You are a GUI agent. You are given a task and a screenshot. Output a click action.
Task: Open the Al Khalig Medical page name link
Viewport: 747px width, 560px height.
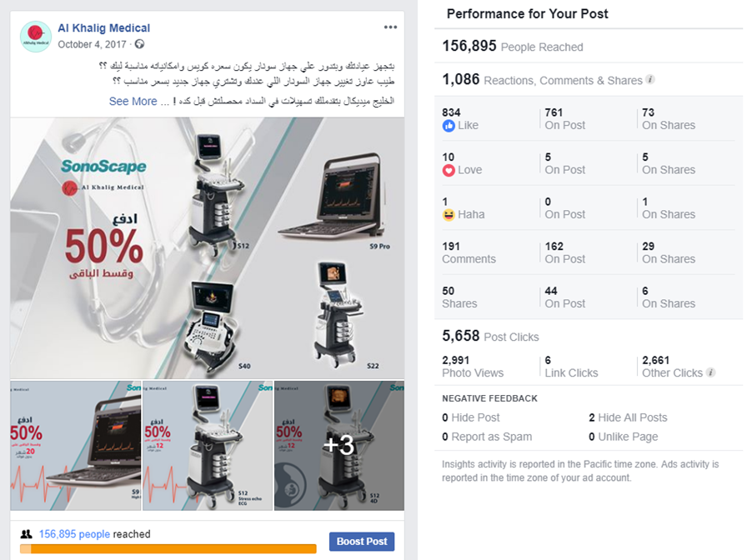coord(104,28)
